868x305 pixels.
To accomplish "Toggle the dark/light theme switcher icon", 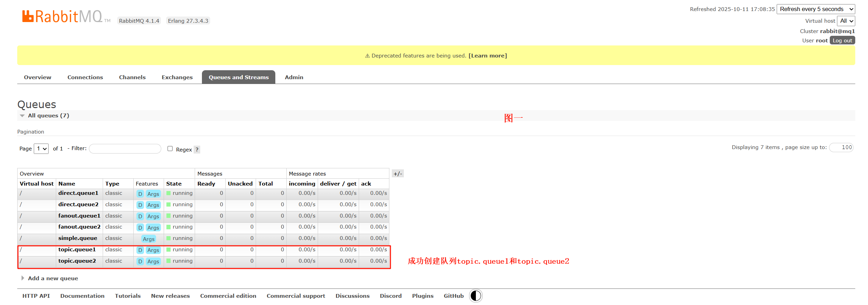I will (x=476, y=296).
